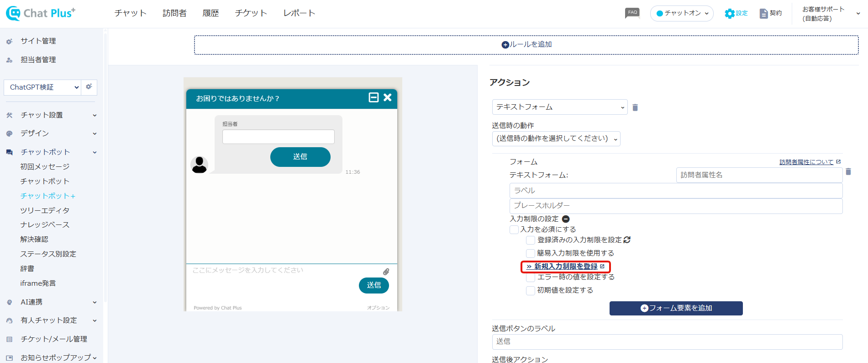This screenshot has height=363, width=868.
Task: Click the プレースホルダー input field
Action: (x=676, y=206)
